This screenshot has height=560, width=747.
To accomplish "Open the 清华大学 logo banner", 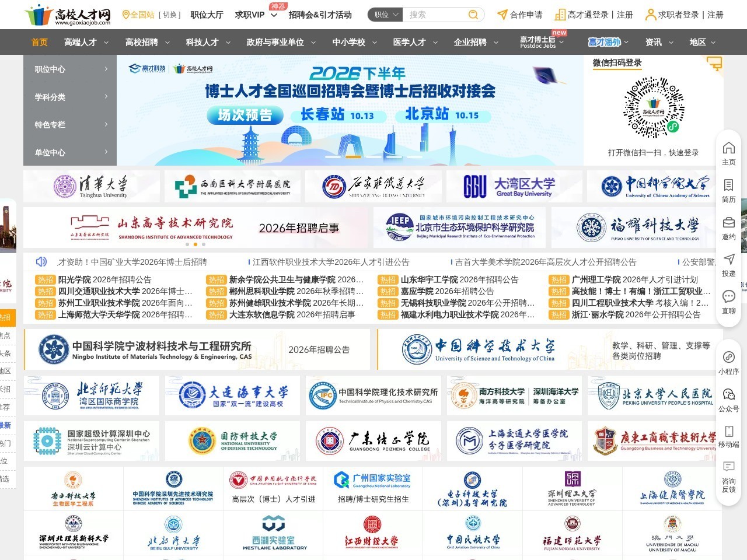I will pyautogui.click(x=92, y=187).
